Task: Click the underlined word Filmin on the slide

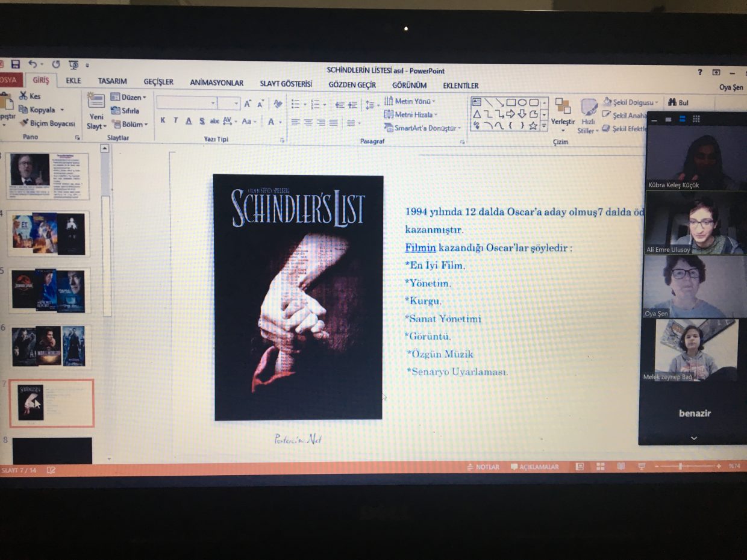Action: [420, 247]
